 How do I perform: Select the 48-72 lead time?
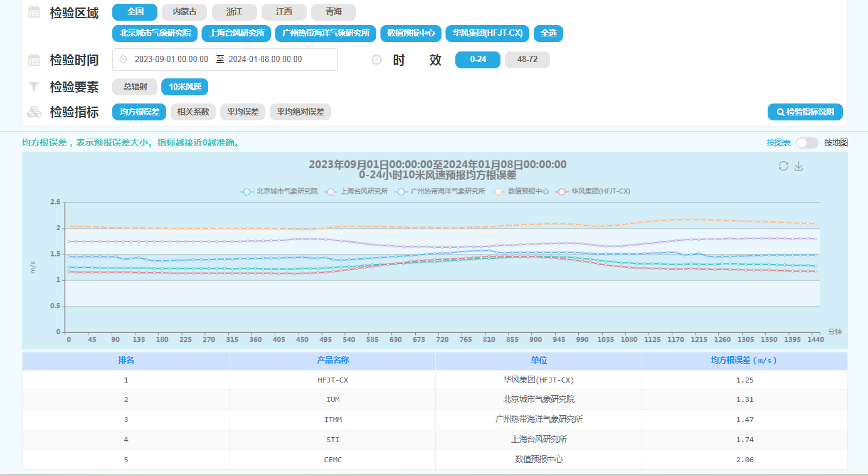[527, 60]
